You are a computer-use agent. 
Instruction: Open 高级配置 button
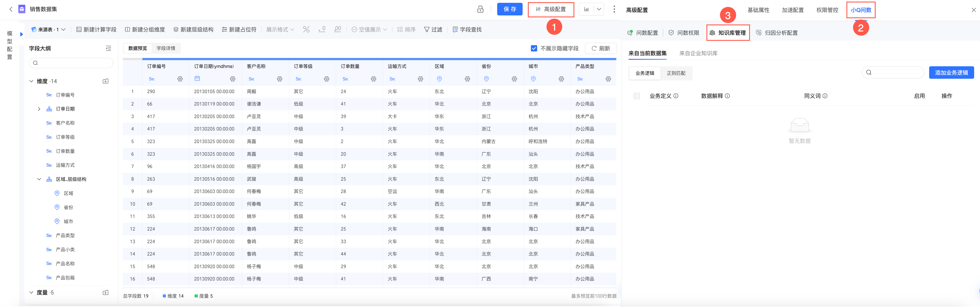pos(550,9)
